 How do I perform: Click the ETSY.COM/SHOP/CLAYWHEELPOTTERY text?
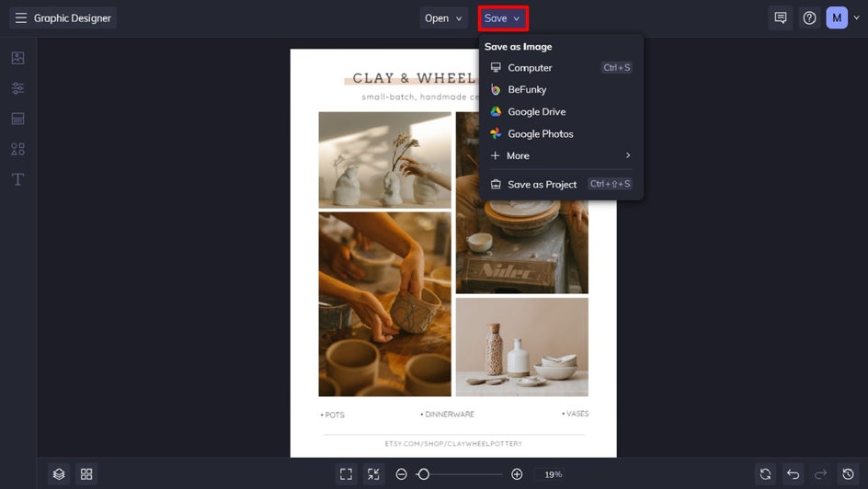pos(453,444)
